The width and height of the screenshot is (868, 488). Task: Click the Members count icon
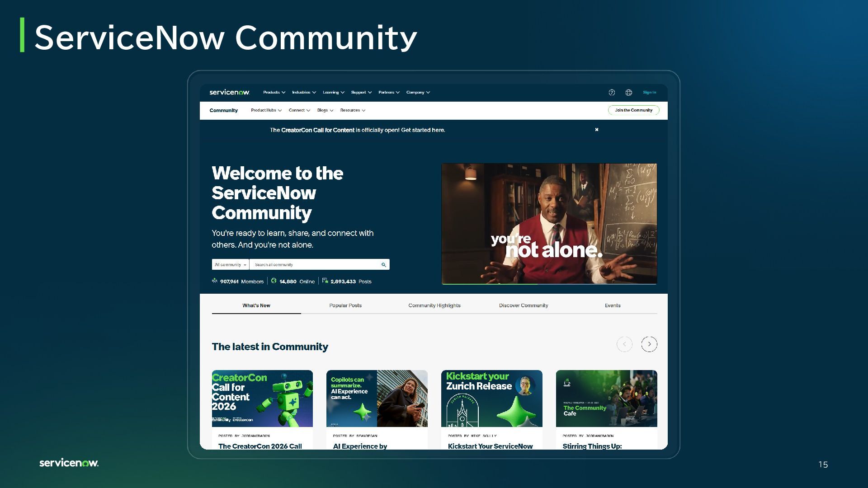(x=215, y=281)
